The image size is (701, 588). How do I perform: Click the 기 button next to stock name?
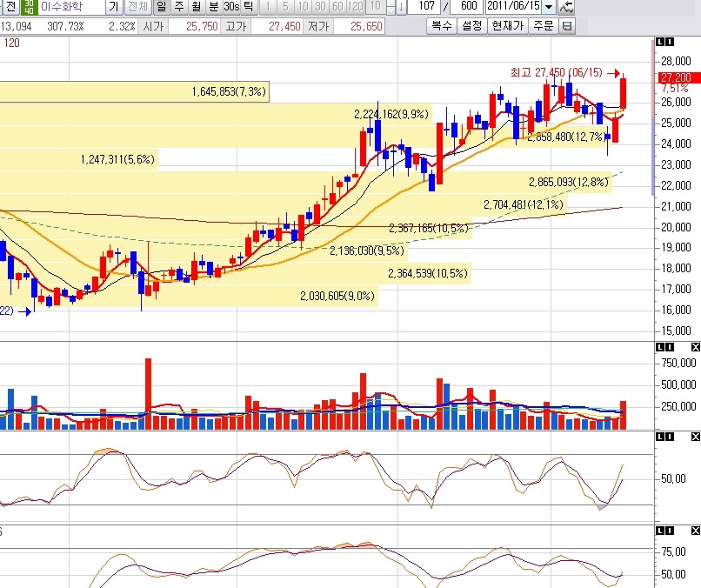coord(114,7)
